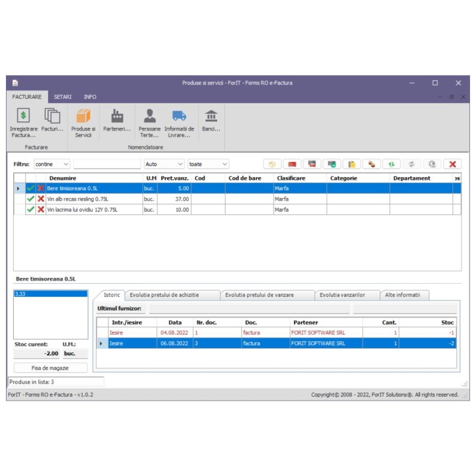Open the contine filter dropdown
Screen dimensions: 476x476
(x=52, y=164)
